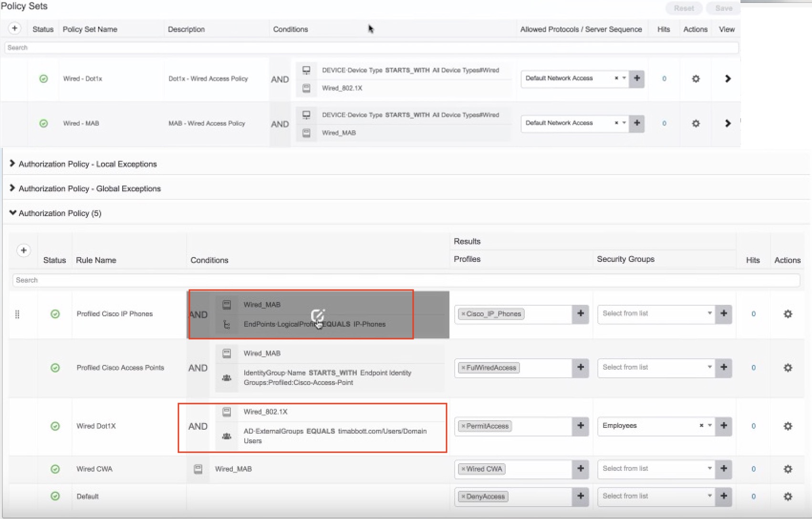The width and height of the screenshot is (812, 519).
Task: Open Wired - MAB actions gear
Action: click(x=696, y=124)
